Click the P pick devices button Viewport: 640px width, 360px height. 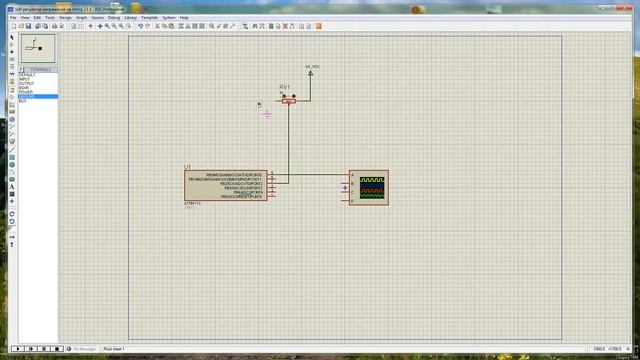click(21, 70)
